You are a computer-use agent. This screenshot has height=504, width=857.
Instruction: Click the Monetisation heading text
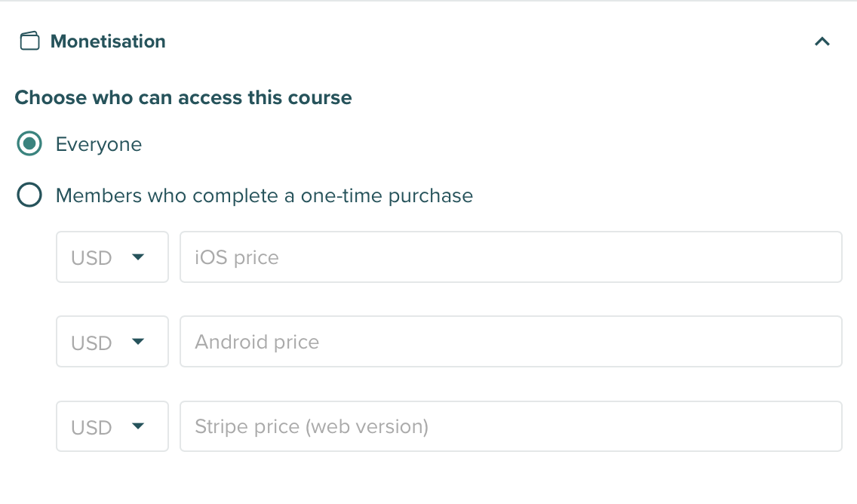[107, 41]
